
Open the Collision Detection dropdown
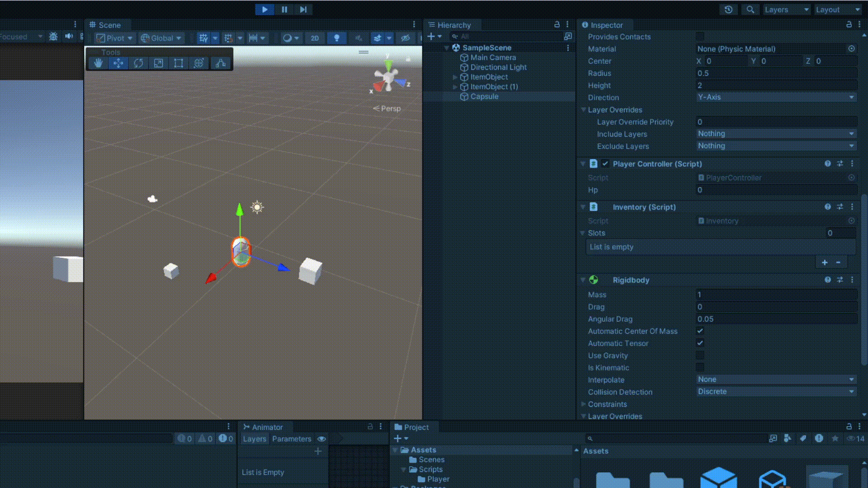click(776, 392)
